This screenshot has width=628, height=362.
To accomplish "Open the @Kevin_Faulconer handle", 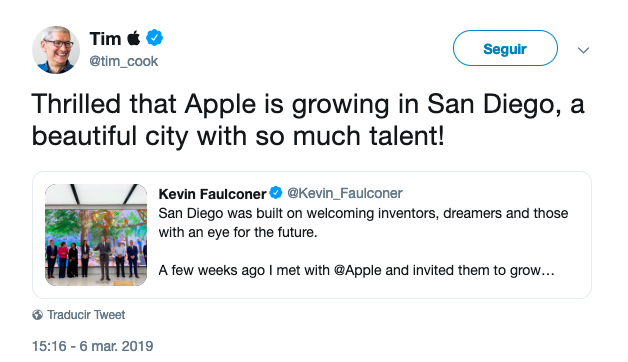I will click(345, 193).
